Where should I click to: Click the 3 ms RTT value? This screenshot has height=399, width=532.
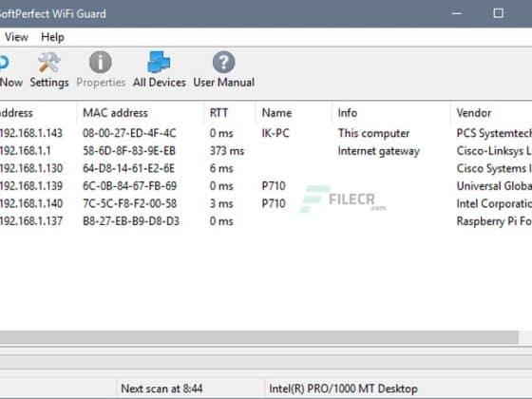(x=221, y=204)
